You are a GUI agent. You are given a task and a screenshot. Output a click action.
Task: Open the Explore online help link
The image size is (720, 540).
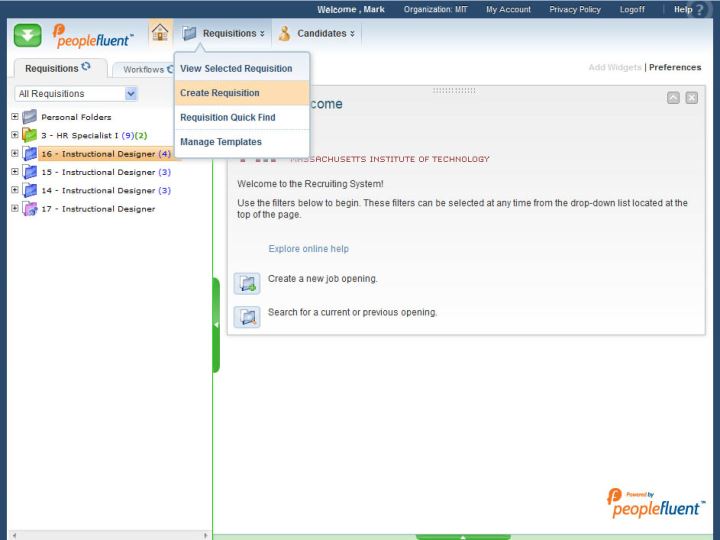coord(308,249)
